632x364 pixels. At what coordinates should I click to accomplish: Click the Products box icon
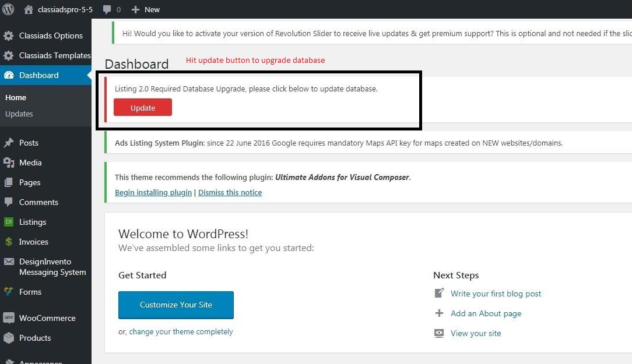coord(9,338)
